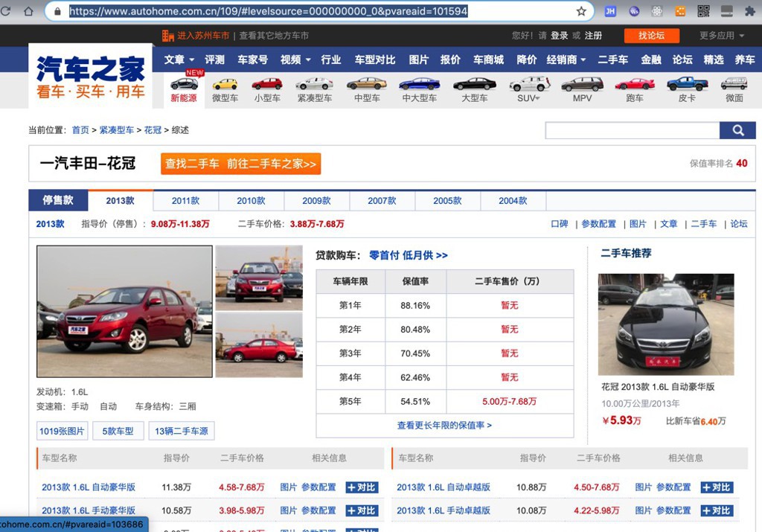Select the 皮卡 pickup category icon
The height and width of the screenshot is (532, 762).
(x=687, y=90)
